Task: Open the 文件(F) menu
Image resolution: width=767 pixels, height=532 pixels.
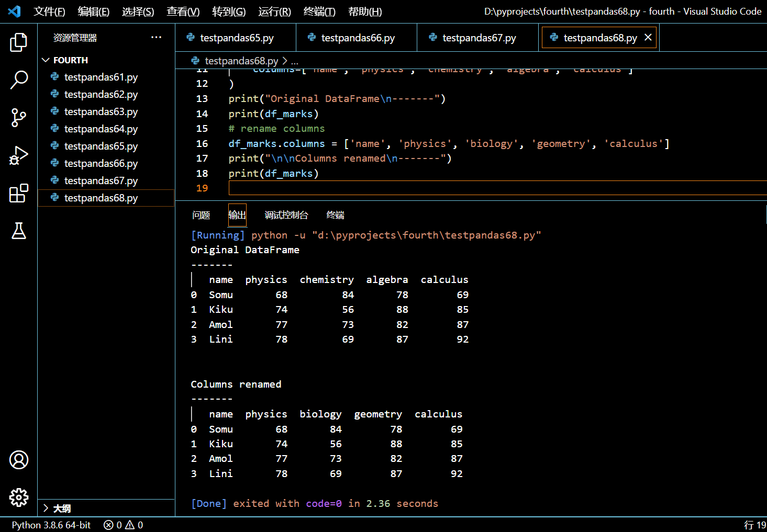Action: [50, 12]
